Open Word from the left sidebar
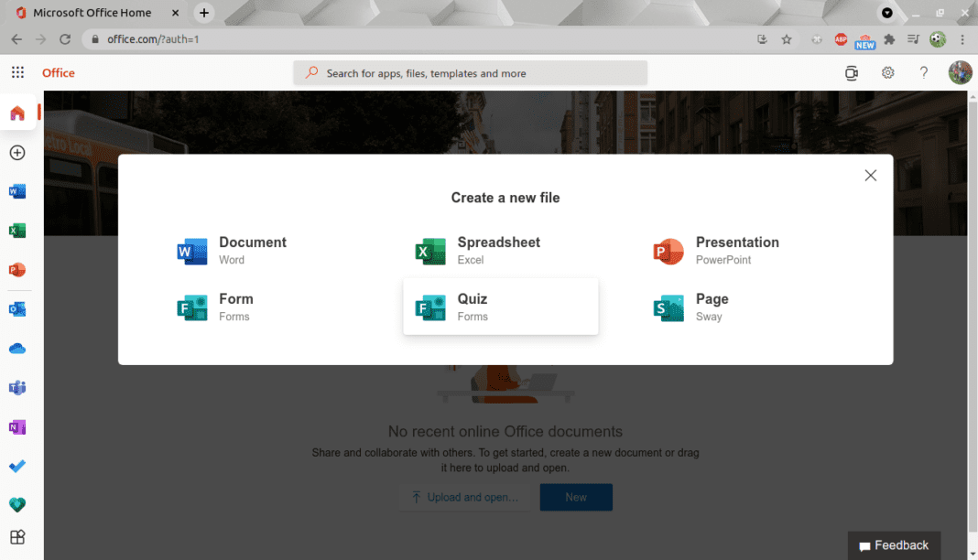This screenshot has width=978, height=560. pyautogui.click(x=16, y=191)
